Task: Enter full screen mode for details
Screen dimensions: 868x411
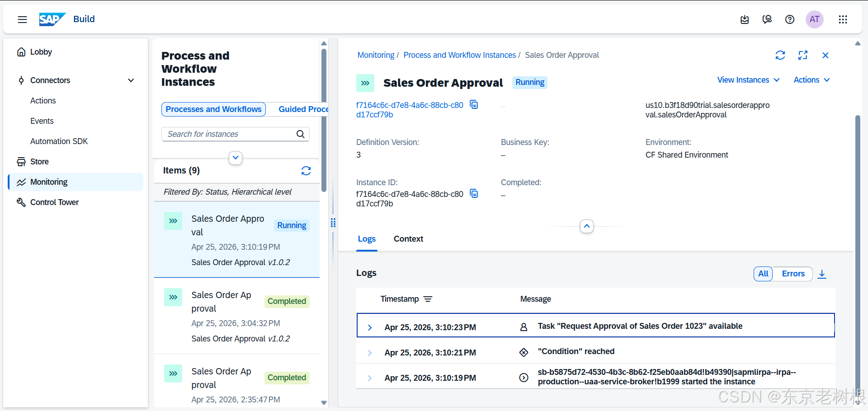Action: 803,55
